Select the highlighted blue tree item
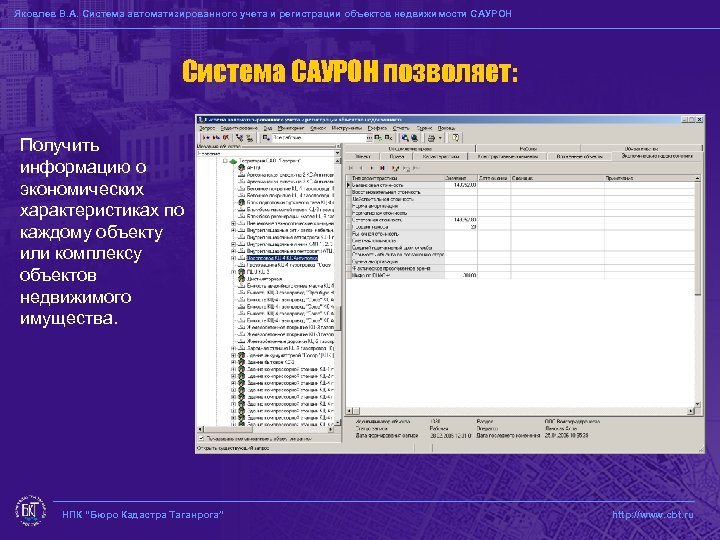Image resolution: width=720 pixels, height=540 pixels. [x=282, y=258]
